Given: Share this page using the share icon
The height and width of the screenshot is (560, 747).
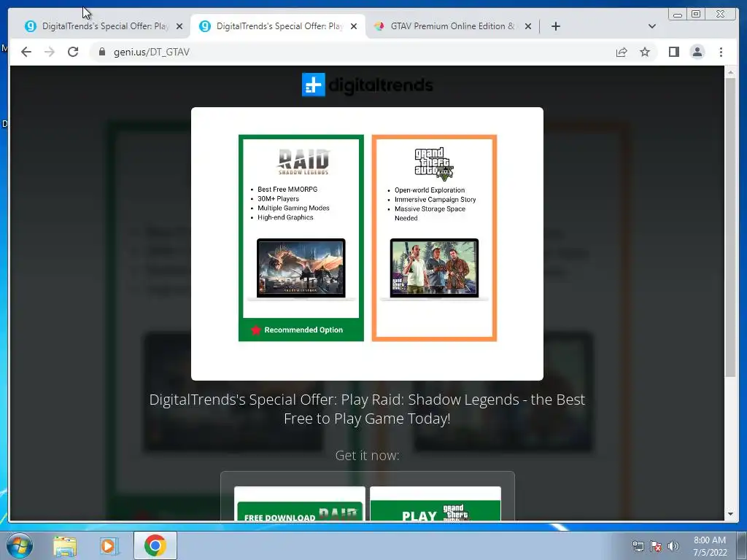Looking at the screenshot, I should click(x=622, y=52).
